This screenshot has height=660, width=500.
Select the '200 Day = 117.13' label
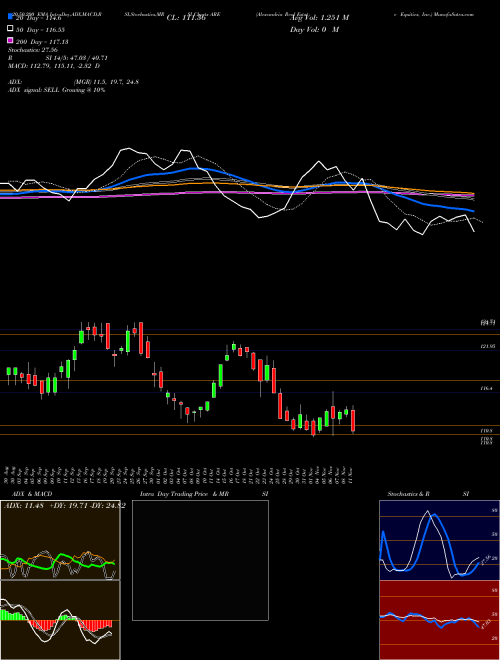(x=42, y=42)
